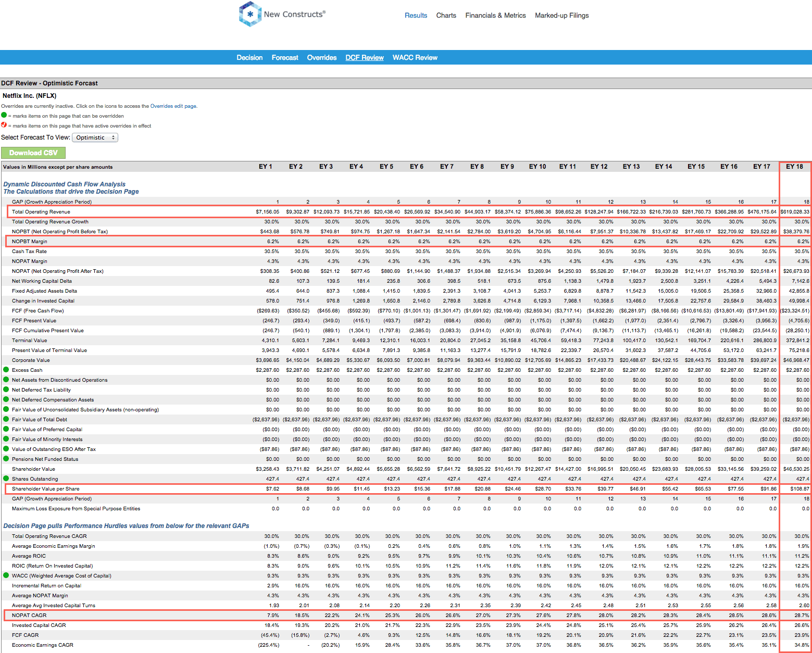This screenshot has width=812, height=653.
Task: Click the $619,028.33 revenue value
Action: [795, 212]
